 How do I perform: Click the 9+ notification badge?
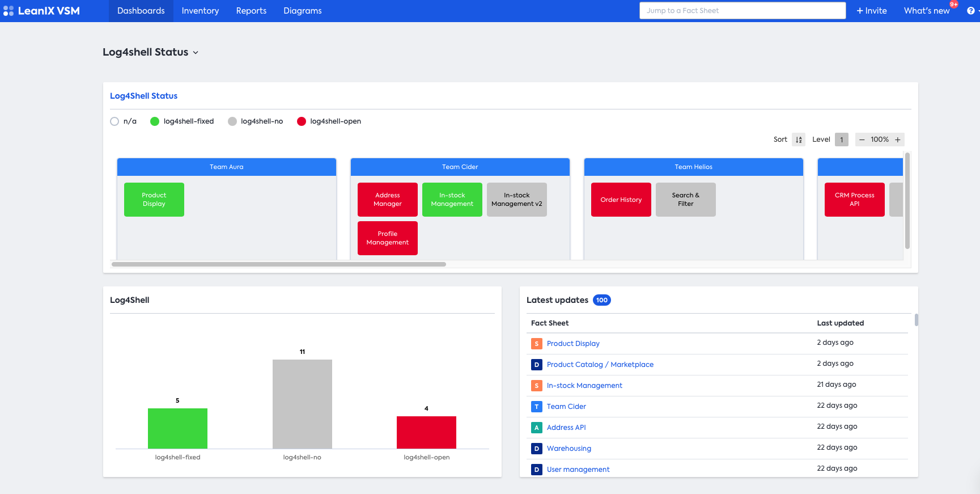pos(954,5)
